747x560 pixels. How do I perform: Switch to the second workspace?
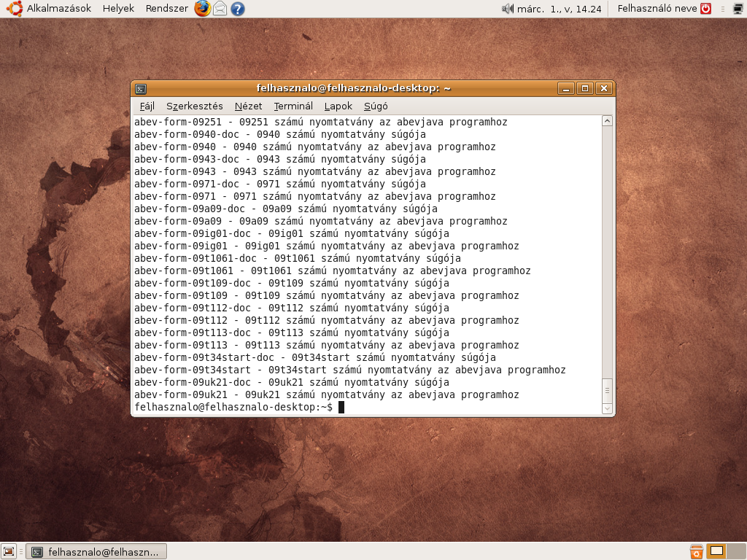pyautogui.click(x=736, y=551)
